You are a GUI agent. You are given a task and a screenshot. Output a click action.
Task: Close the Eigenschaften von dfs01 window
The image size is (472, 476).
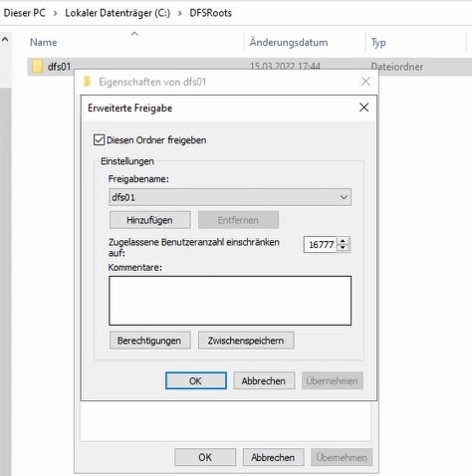point(365,82)
